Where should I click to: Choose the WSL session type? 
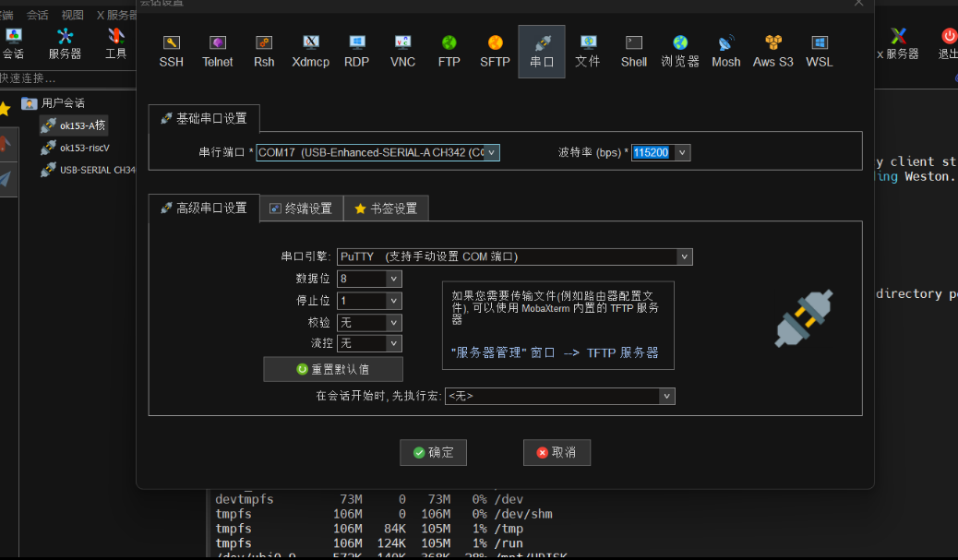click(x=820, y=52)
